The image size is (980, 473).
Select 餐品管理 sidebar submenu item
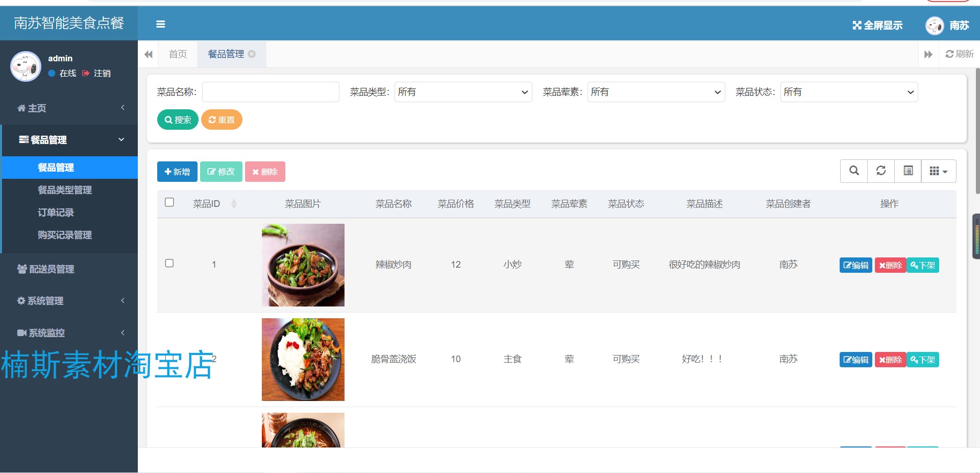[x=70, y=168]
